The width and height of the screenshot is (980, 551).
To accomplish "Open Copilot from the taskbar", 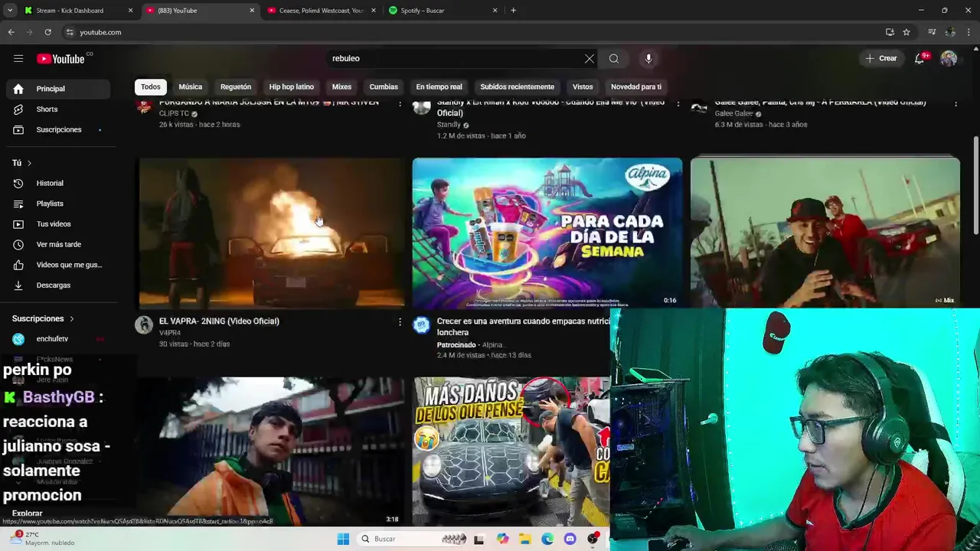I will pos(502,539).
